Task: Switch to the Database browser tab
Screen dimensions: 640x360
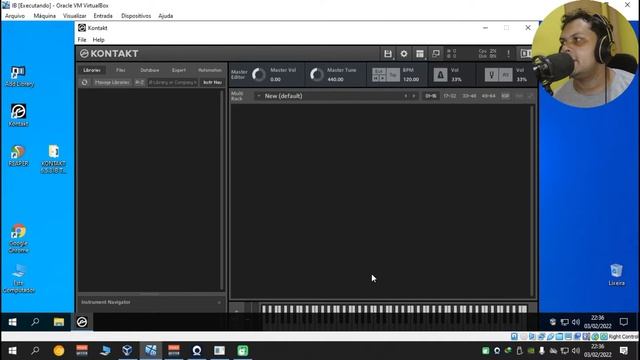Action: tap(150, 70)
